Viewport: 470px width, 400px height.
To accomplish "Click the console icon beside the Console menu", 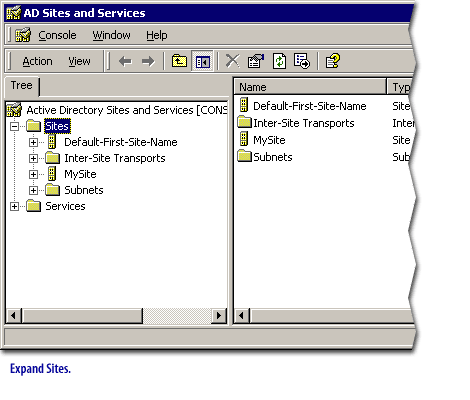I will pos(23,35).
